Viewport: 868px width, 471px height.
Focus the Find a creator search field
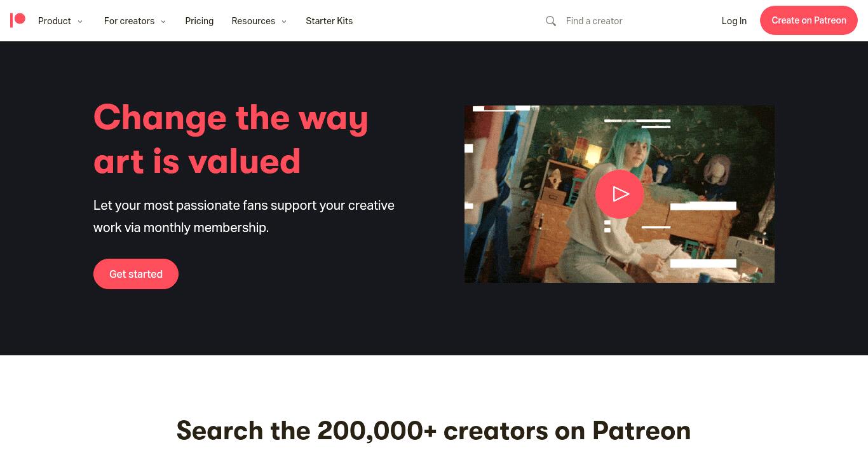coord(629,21)
